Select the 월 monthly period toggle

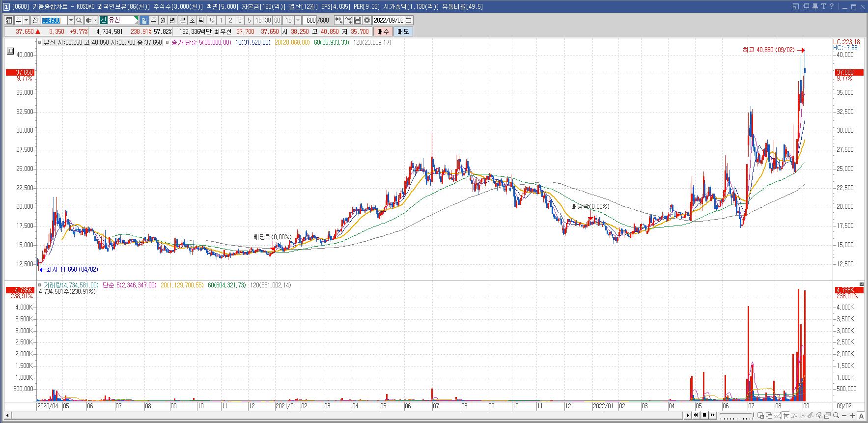tap(163, 20)
